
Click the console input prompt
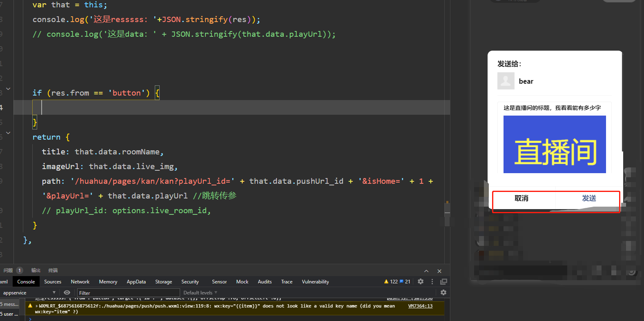(237, 319)
